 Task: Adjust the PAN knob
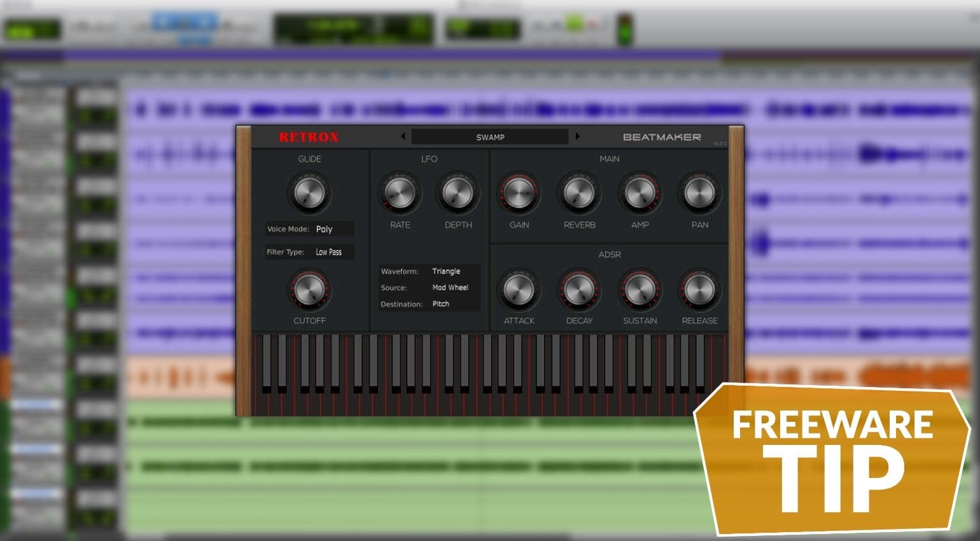point(699,193)
